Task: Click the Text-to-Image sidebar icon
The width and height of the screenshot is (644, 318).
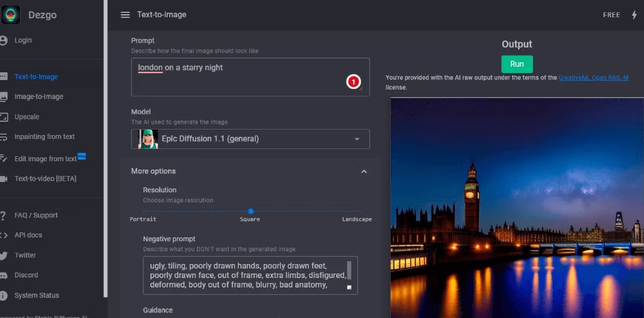Action: 3,77
